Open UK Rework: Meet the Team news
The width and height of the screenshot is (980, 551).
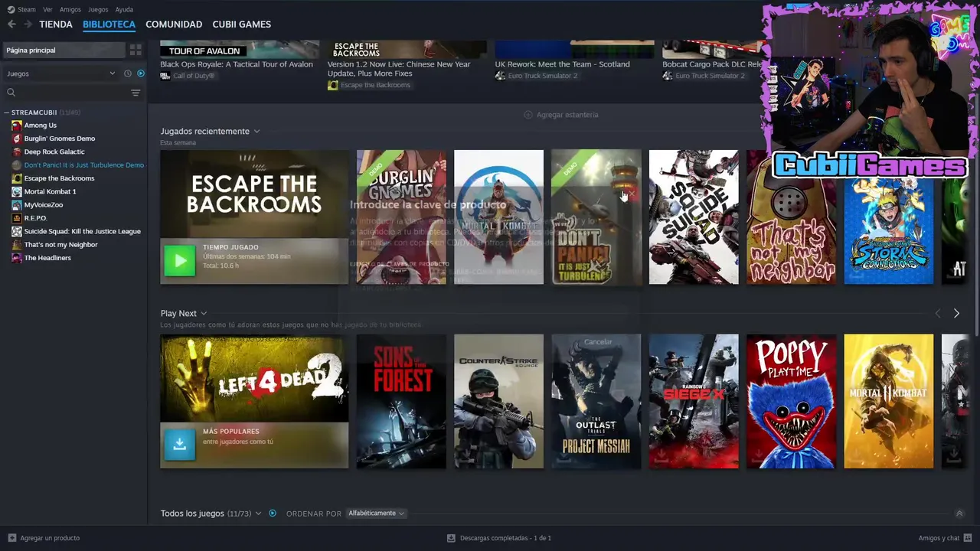[x=562, y=64]
